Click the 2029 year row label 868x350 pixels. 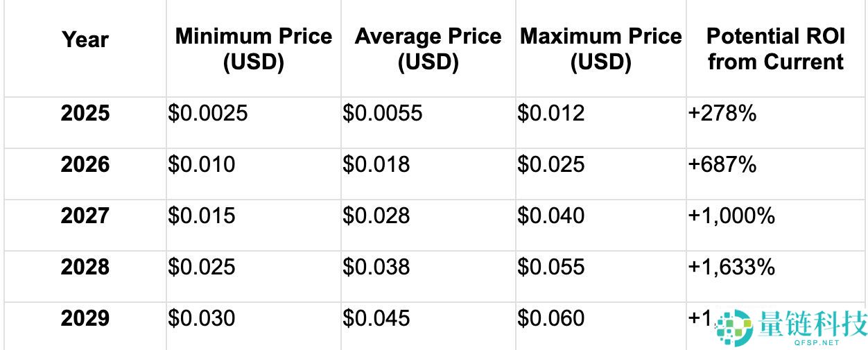(85, 318)
